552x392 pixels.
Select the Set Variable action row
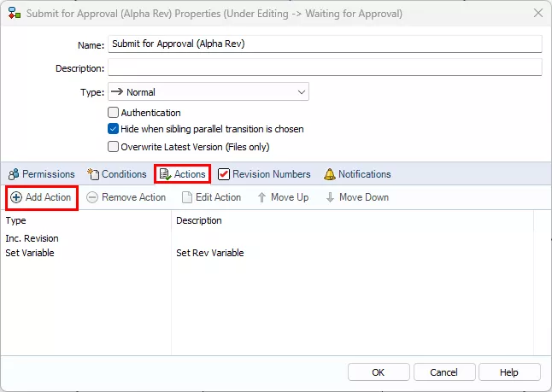coord(30,253)
